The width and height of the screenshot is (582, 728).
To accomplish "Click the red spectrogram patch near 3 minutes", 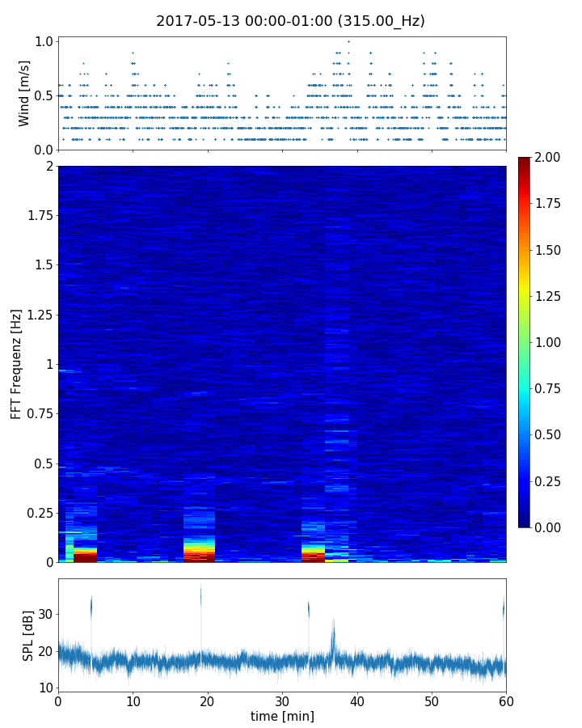I will tap(85, 557).
